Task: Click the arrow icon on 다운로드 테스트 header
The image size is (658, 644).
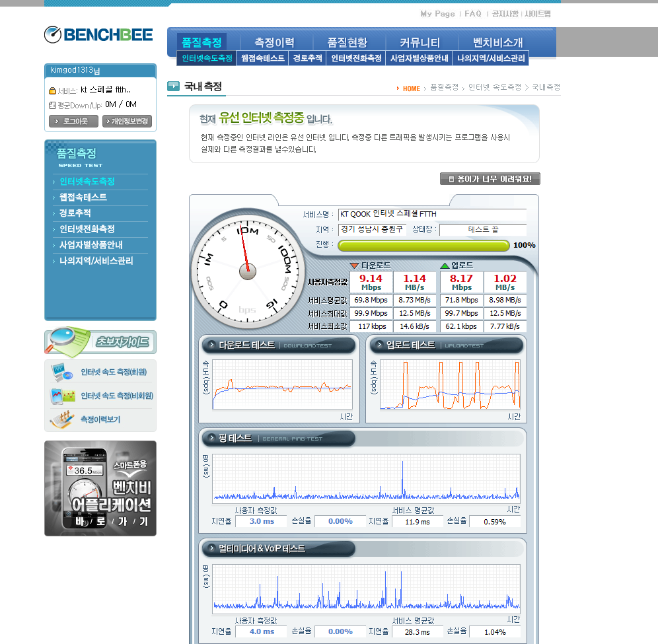Action: click(x=212, y=344)
